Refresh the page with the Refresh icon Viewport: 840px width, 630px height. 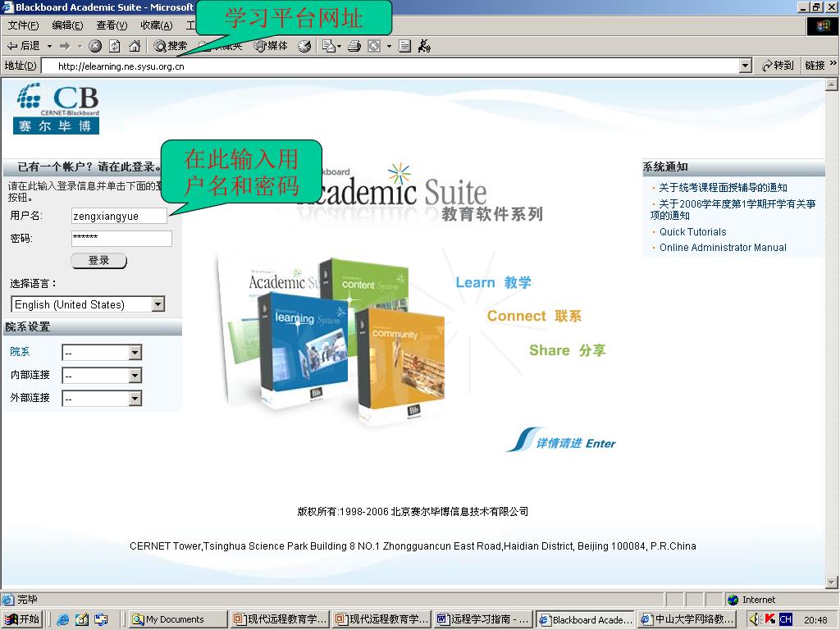click(x=115, y=46)
